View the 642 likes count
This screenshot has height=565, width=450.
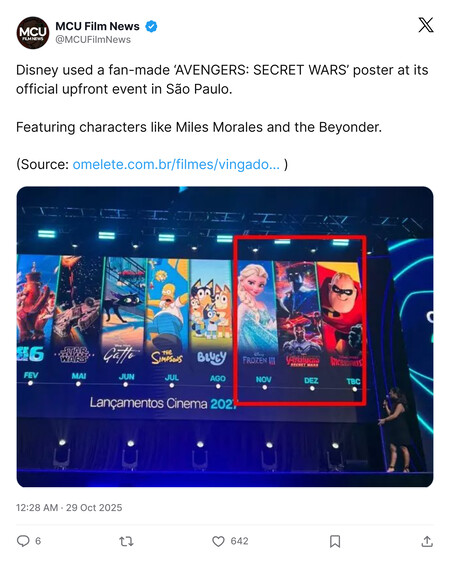(x=239, y=541)
